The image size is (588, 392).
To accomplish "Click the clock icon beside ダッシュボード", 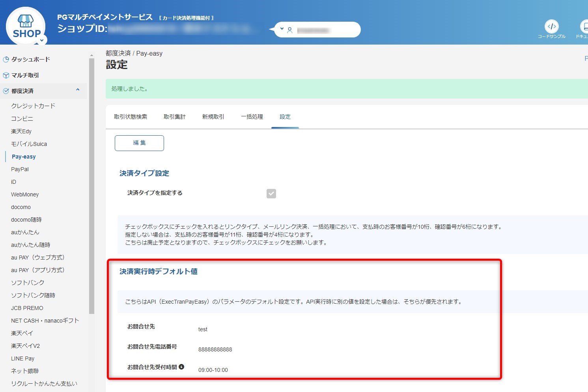I will click(6, 59).
